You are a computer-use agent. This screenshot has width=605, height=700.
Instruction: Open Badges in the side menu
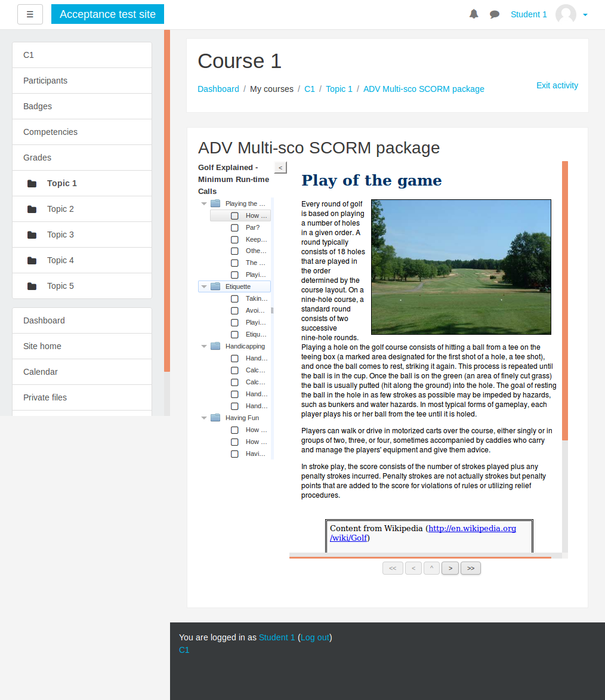coord(82,106)
